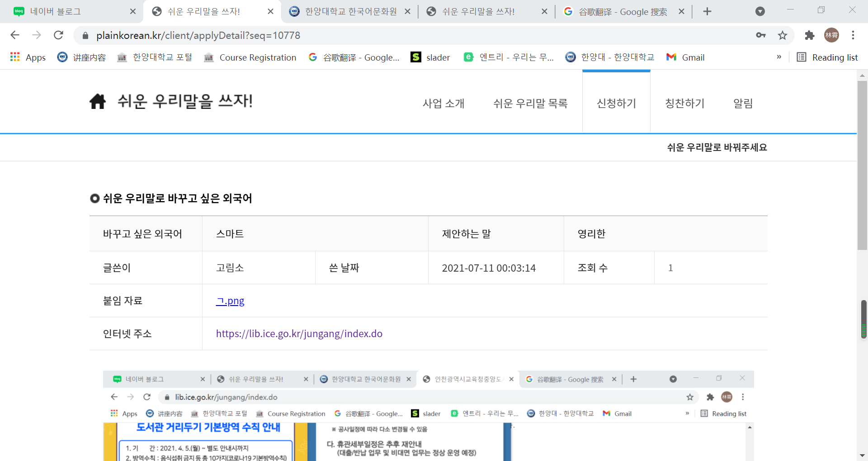Open the Extensions puzzle icon
Image resolution: width=868 pixels, height=461 pixels.
(809, 35)
